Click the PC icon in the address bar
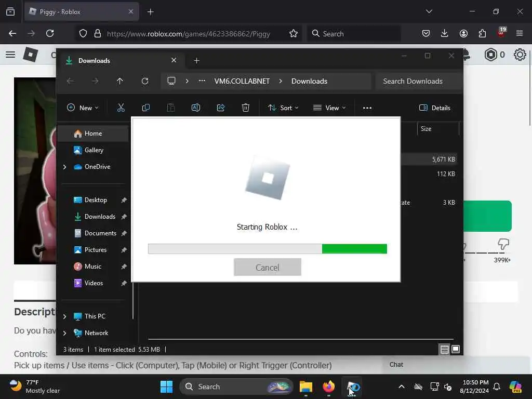 coord(171,81)
